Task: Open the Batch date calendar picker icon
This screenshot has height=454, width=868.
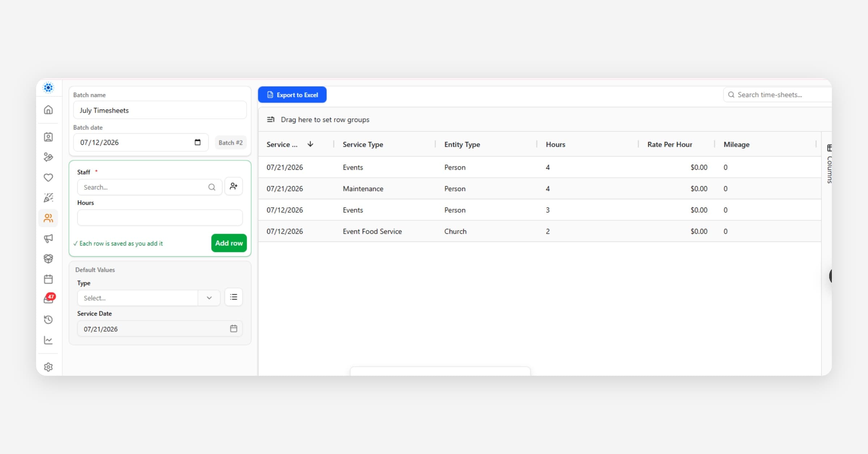Action: 197,142
